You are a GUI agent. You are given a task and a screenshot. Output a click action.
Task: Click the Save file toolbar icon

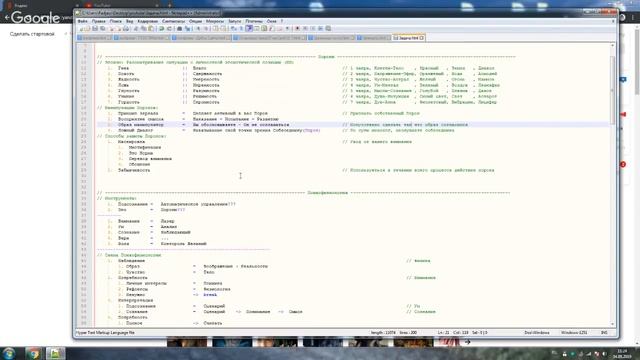click(95, 29)
